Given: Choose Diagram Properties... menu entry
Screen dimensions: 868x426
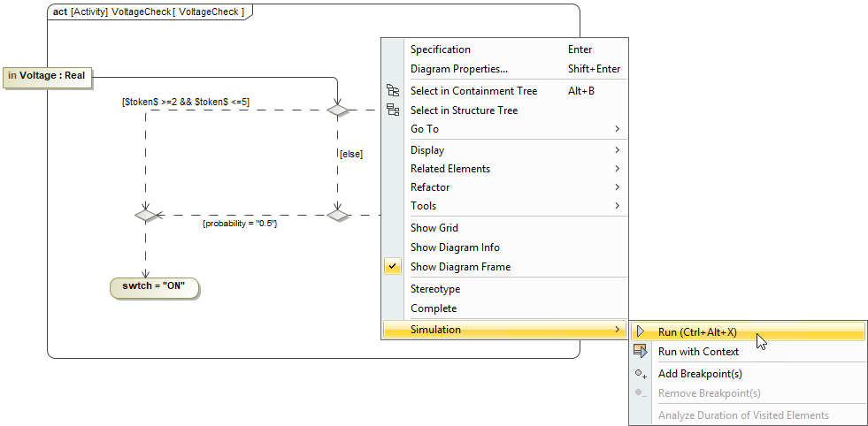Looking at the screenshot, I should pos(459,69).
